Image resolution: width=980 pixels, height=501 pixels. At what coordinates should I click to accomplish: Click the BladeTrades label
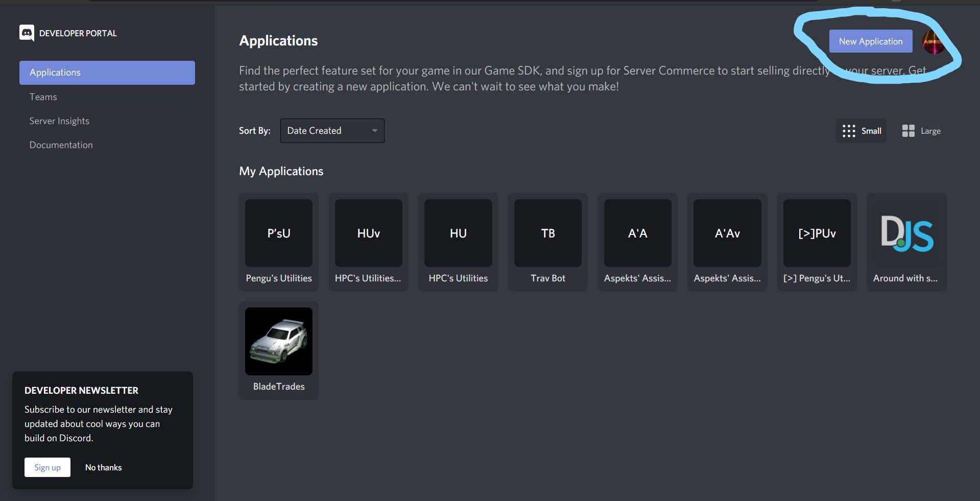point(279,387)
